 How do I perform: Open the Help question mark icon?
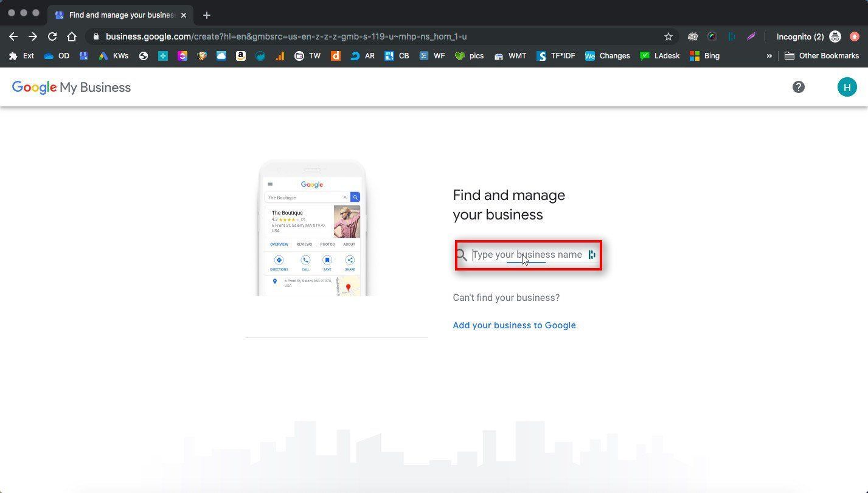click(799, 87)
